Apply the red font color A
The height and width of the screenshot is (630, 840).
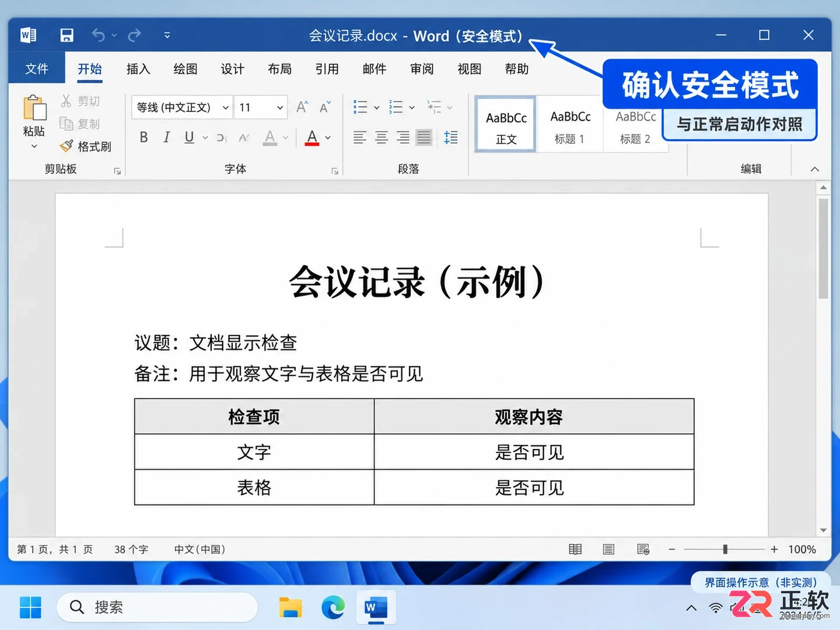pos(312,138)
